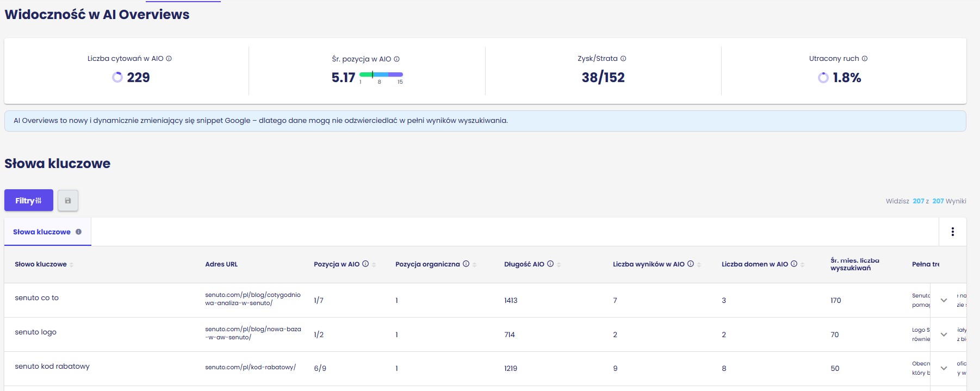Sort by Pozycja w AIO column arrows
The image size is (980, 391).
tap(374, 265)
